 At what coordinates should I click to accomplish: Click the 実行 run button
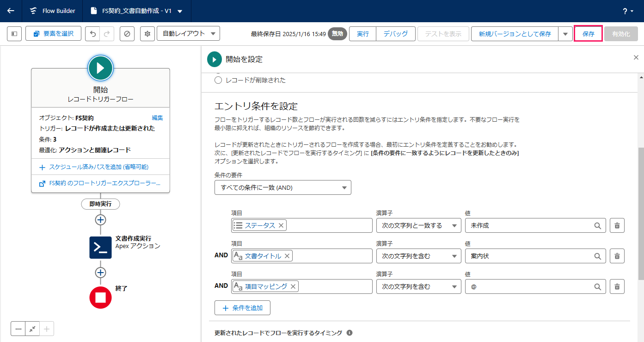pyautogui.click(x=363, y=34)
